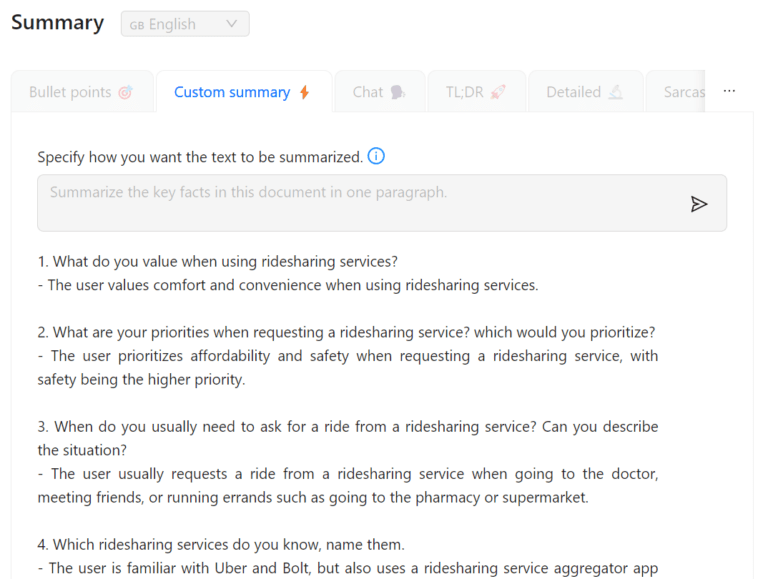Click the speech icon beside Chat
The height and width of the screenshot is (579, 768).
[397, 92]
